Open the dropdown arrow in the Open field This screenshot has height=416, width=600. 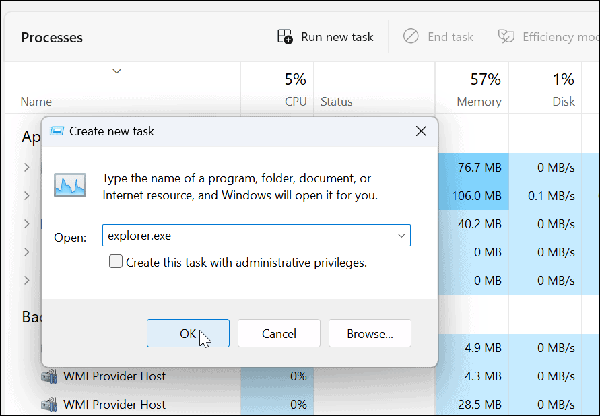(401, 236)
